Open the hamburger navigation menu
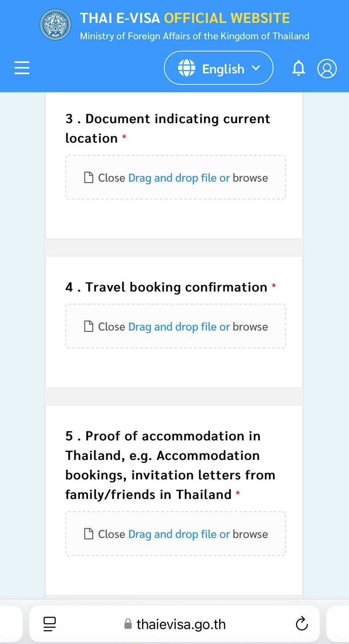This screenshot has width=349, height=644. 22,68
